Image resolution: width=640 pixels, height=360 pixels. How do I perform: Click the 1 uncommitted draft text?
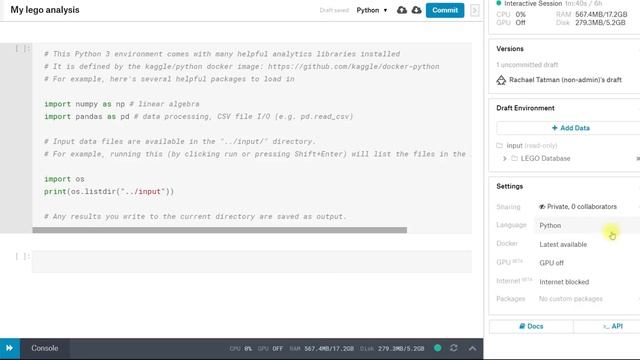pos(527,65)
